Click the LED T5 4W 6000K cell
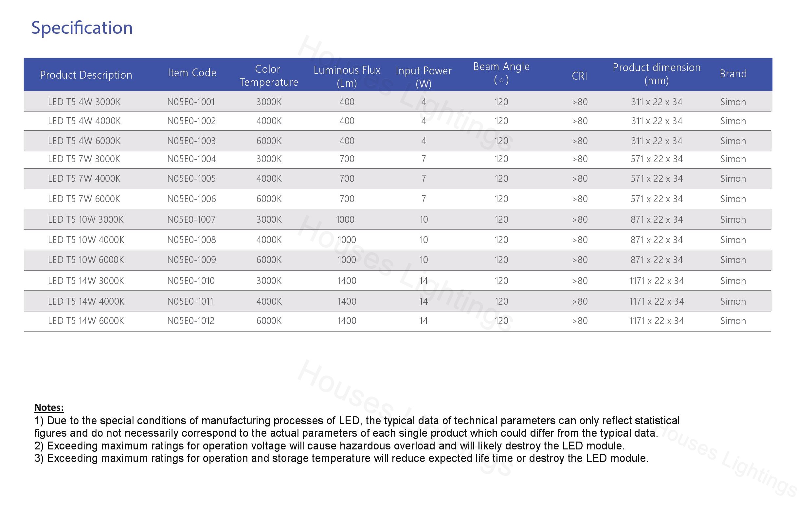The image size is (812, 512). click(x=84, y=141)
